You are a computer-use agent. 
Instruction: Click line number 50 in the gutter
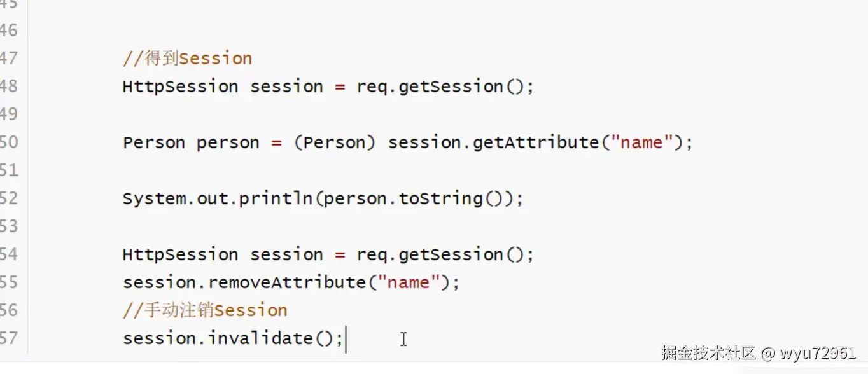(x=9, y=142)
